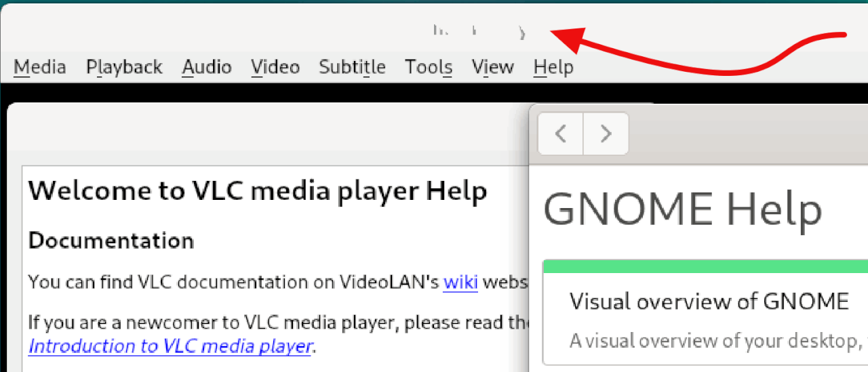Open Introduction to VLC media player link
The width and height of the screenshot is (868, 372).
pos(170,346)
